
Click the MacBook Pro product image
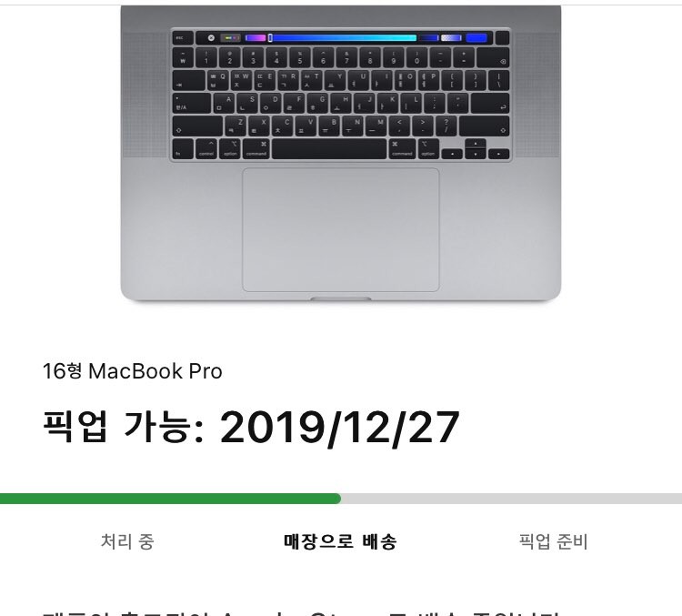[x=341, y=153]
